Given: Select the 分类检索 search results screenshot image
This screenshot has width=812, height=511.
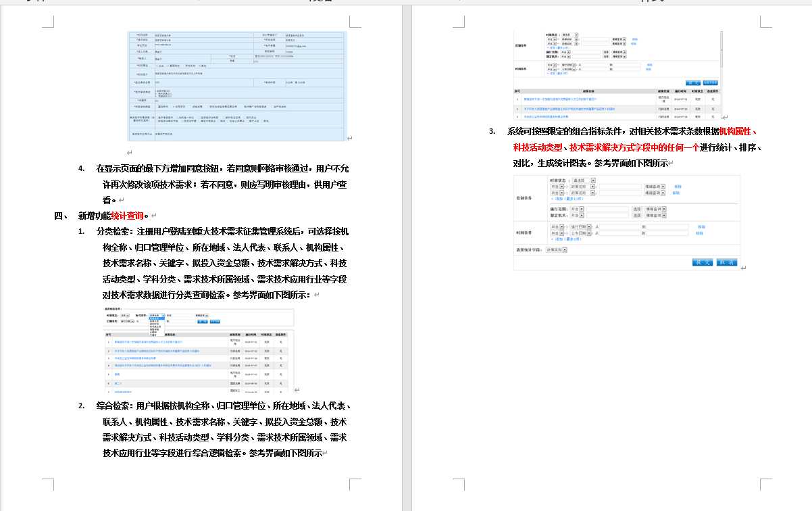Looking at the screenshot, I should (x=199, y=350).
